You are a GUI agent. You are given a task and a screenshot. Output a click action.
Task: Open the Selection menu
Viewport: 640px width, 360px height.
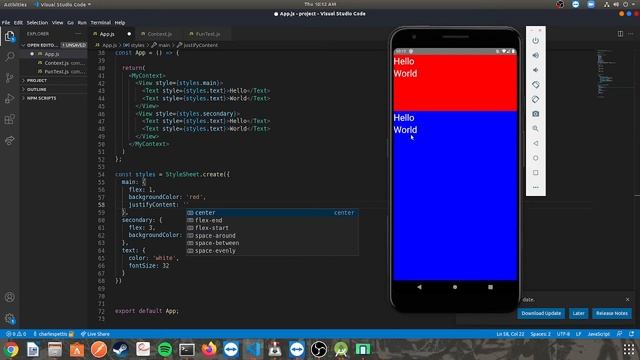[37, 23]
